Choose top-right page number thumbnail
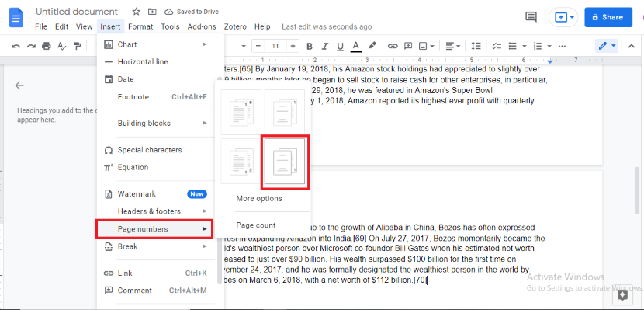The image size is (644, 310). (x=284, y=112)
